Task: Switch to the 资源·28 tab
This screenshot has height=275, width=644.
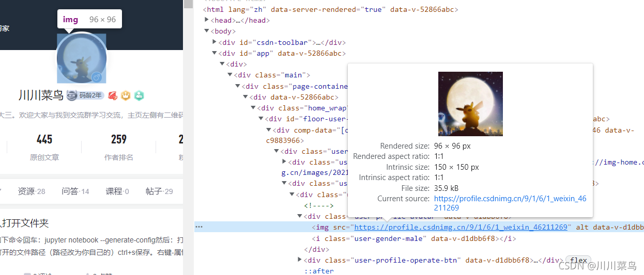Action: coord(32,191)
